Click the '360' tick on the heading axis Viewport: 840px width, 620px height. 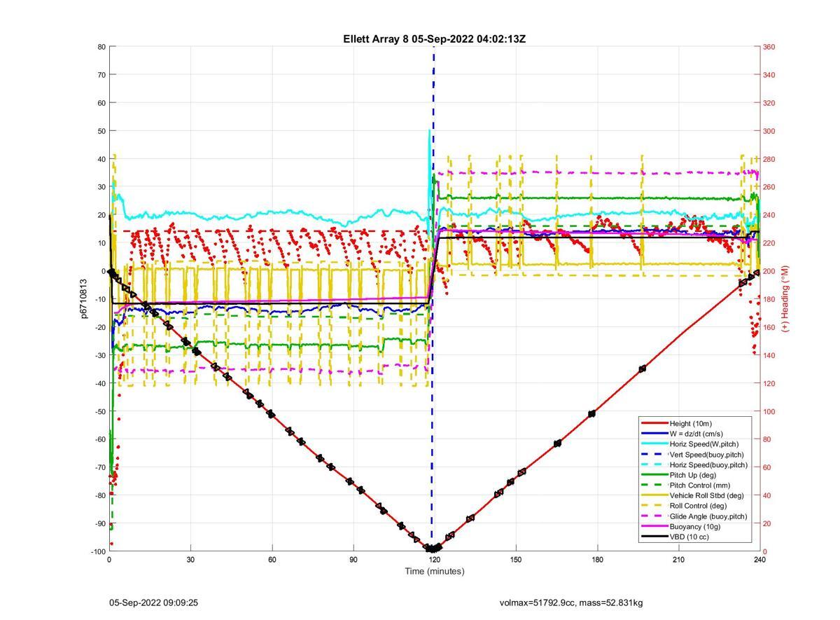click(769, 47)
